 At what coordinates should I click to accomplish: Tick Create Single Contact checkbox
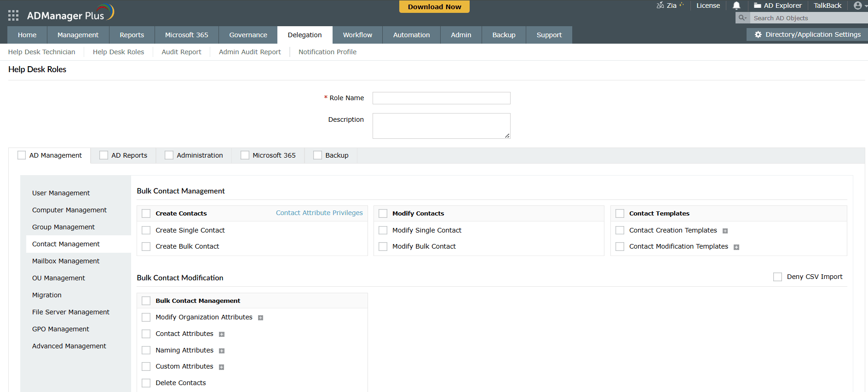146,230
